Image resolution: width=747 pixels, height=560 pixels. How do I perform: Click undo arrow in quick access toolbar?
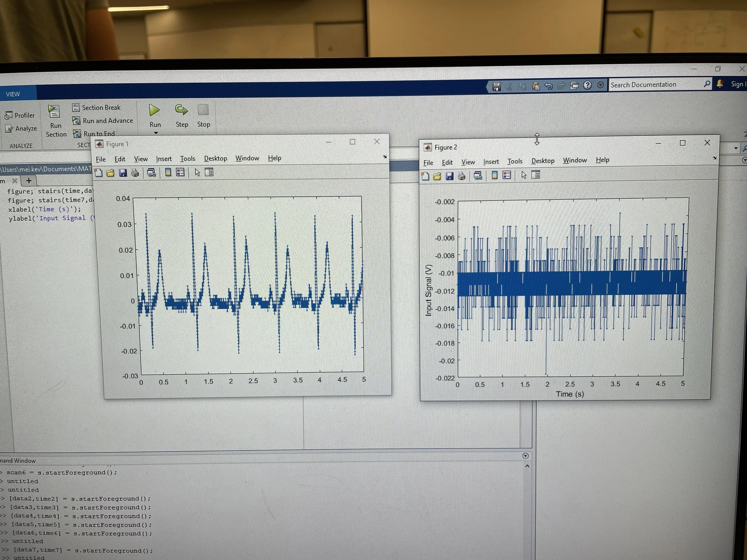[548, 86]
